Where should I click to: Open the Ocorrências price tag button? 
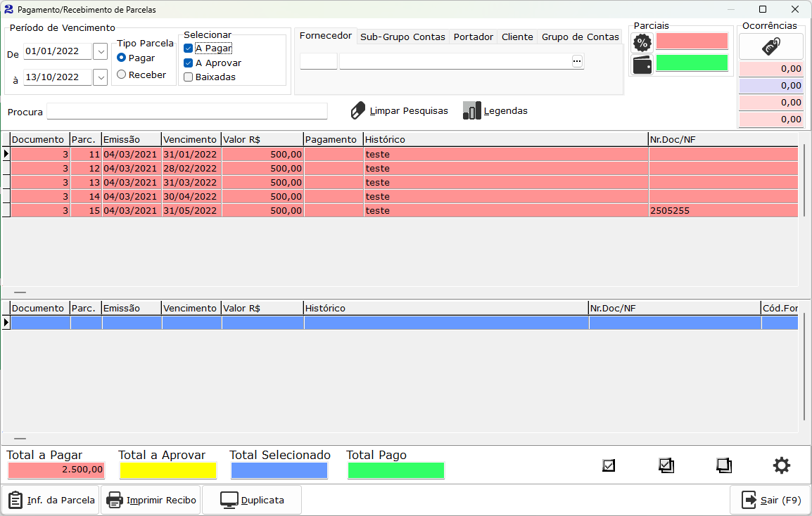point(771,46)
